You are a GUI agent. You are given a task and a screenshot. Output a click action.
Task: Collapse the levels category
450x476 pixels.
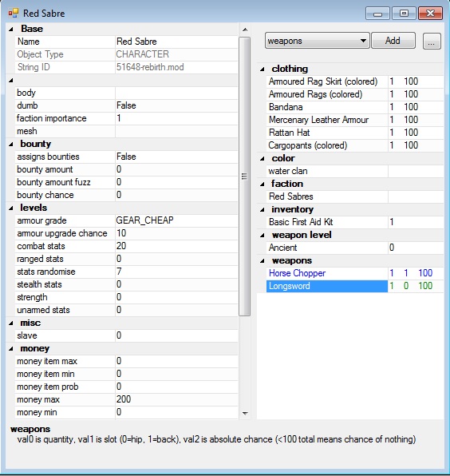tap(11, 208)
